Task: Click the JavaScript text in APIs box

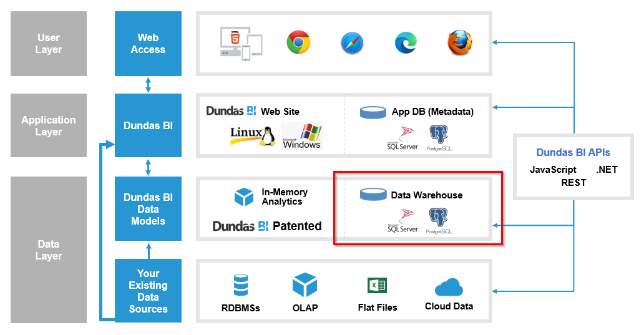Action: (x=553, y=170)
